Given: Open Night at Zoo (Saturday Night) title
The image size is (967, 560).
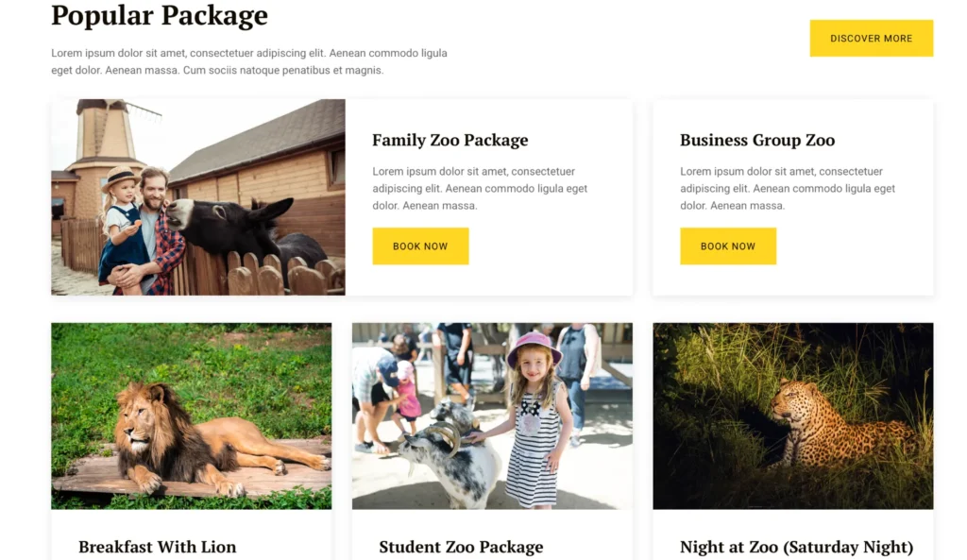Looking at the screenshot, I should [x=796, y=547].
